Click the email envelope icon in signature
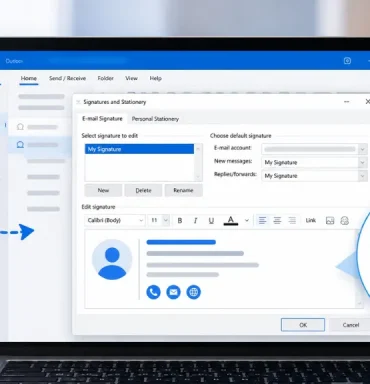Viewport: 370px width, 384px height. (173, 292)
